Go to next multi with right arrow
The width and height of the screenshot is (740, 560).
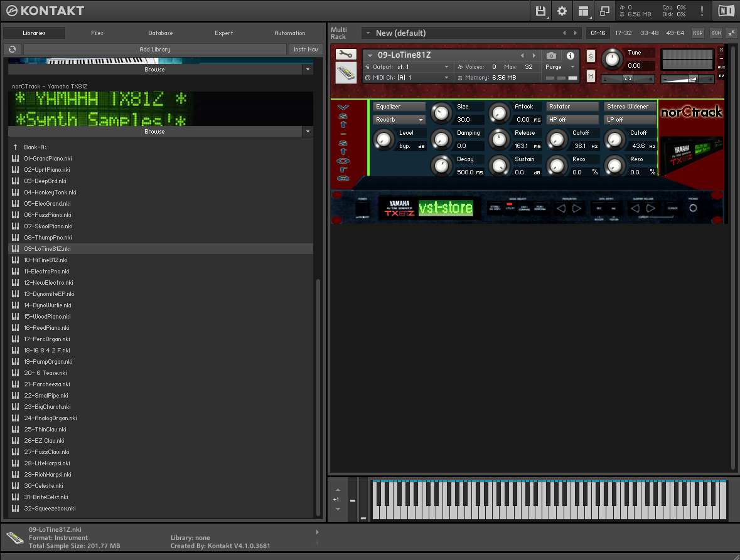(x=576, y=33)
